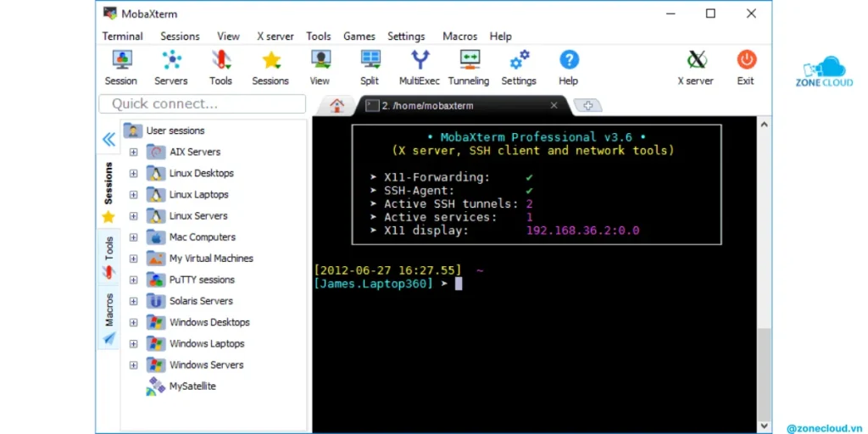The width and height of the screenshot is (868, 434).
Task: Expand the Linux Laptops tree node
Action: coord(133,195)
